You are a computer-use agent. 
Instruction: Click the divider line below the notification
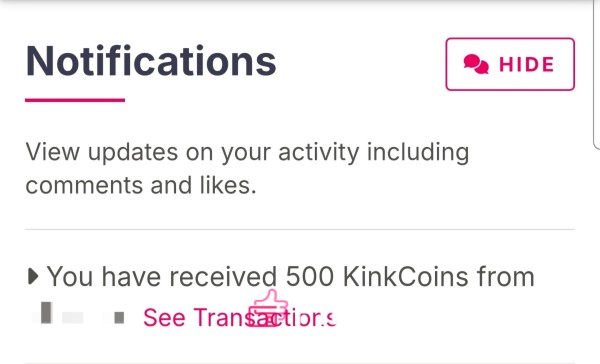click(x=300, y=362)
